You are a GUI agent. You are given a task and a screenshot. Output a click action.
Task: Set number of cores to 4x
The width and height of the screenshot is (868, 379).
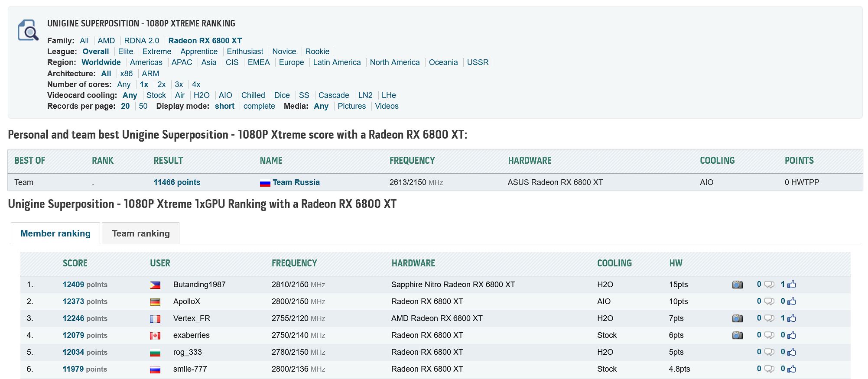(196, 84)
